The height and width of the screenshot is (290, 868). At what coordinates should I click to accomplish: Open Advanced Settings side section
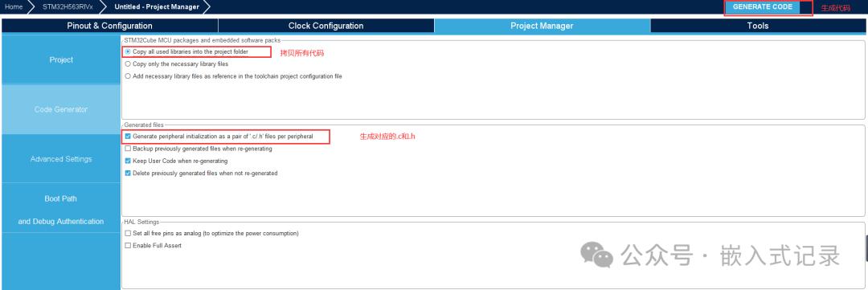[x=61, y=159]
